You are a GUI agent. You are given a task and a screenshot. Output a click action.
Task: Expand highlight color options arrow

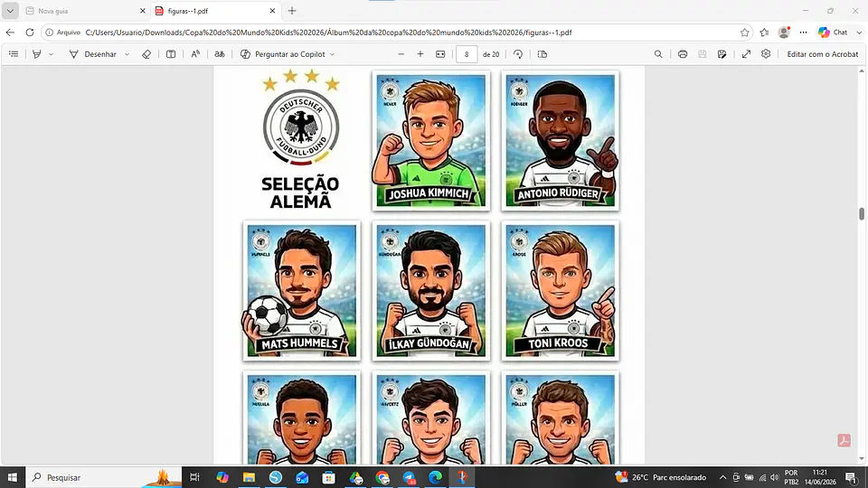click(51, 54)
